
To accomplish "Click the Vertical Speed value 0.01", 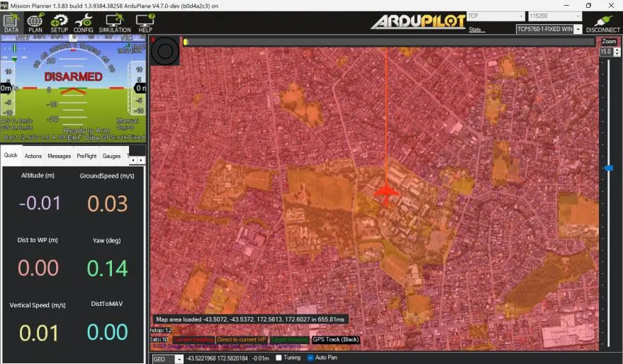I will pyautogui.click(x=38, y=333).
